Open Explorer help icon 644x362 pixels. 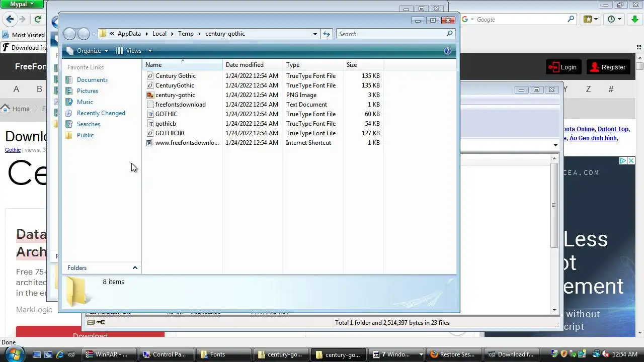point(448,51)
